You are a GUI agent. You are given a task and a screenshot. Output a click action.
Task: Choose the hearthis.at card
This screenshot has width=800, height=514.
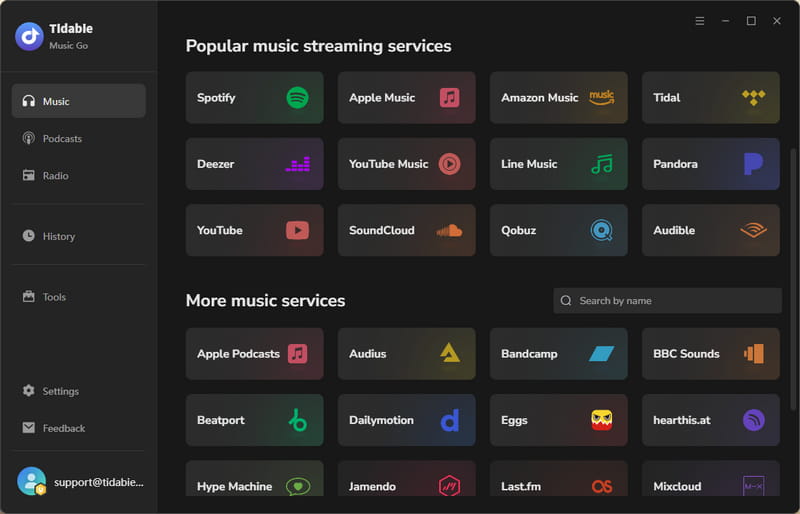point(710,420)
